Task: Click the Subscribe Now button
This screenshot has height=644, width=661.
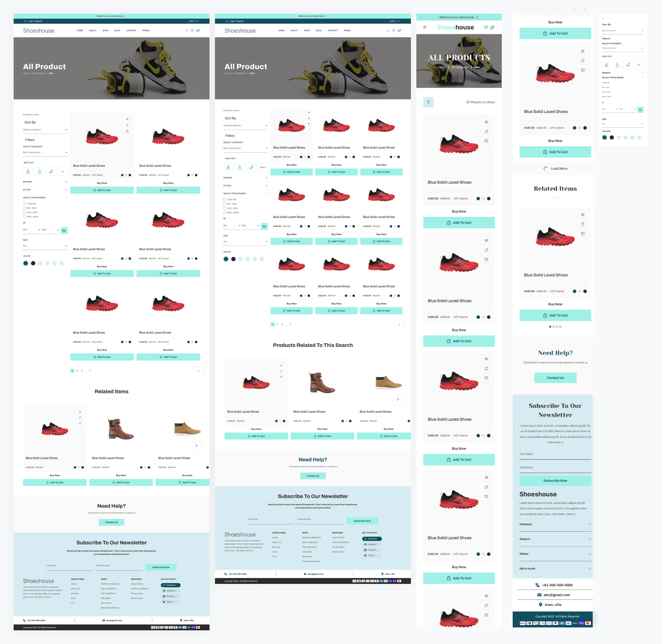Action: tap(161, 567)
